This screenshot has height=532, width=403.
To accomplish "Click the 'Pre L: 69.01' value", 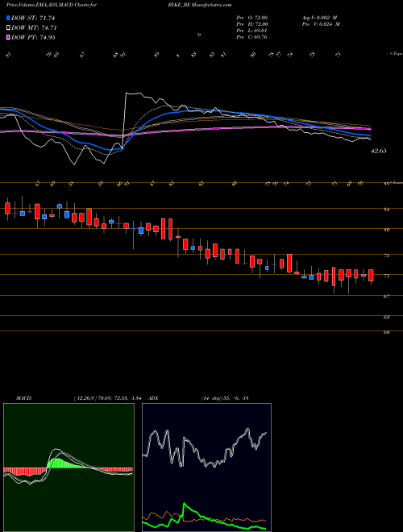I will pos(252,31).
